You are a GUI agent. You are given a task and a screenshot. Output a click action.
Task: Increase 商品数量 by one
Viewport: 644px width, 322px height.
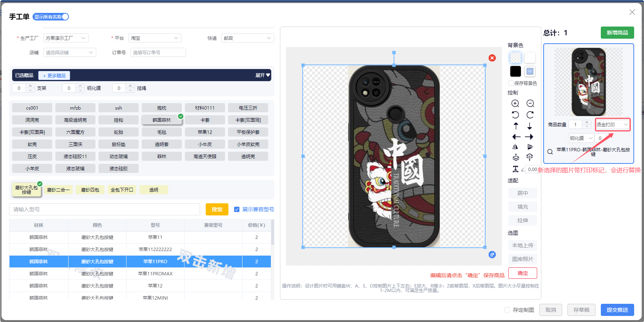(x=587, y=123)
